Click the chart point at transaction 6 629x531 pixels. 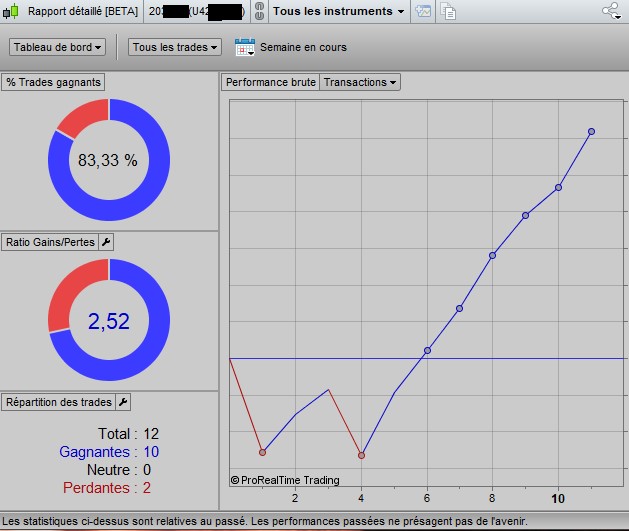[x=428, y=351]
